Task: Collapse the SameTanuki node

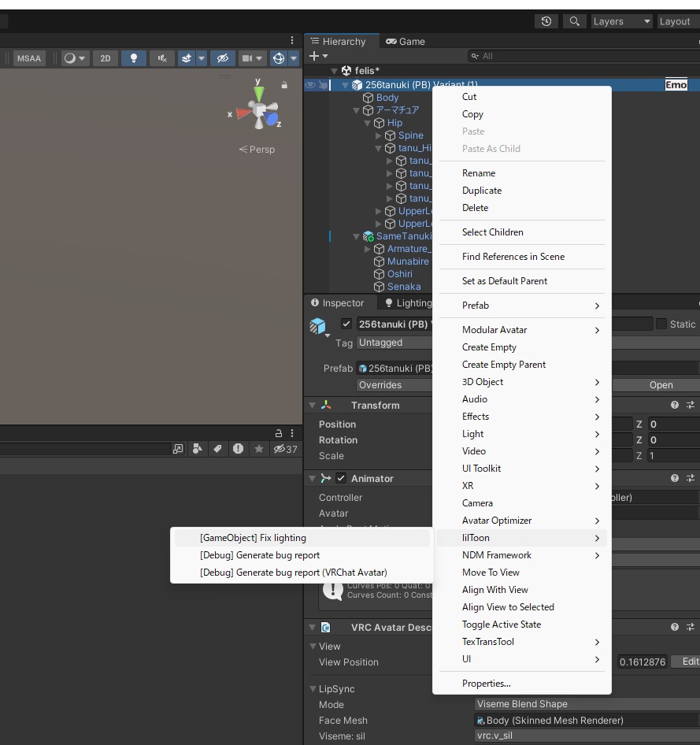Action: click(356, 236)
